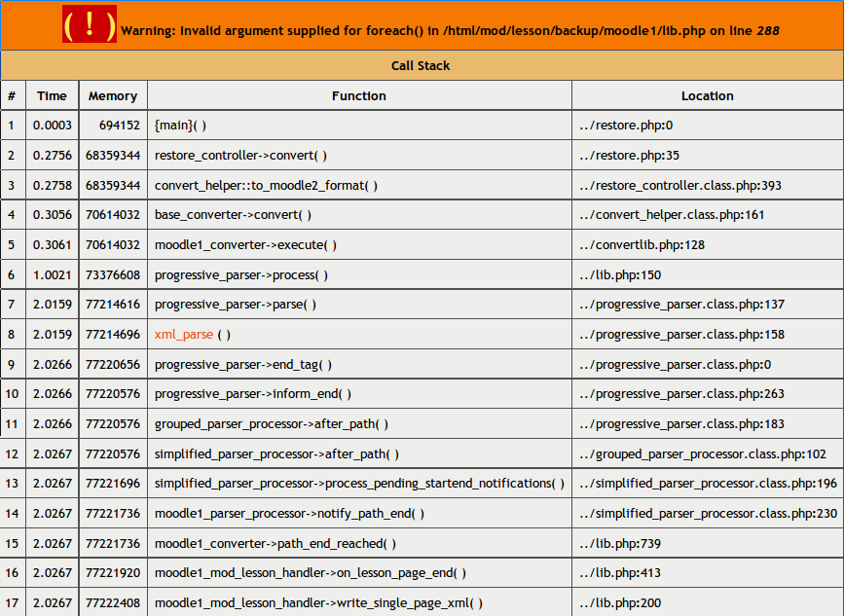Click location ../lib.php:200
The image size is (844, 616).
point(620,603)
